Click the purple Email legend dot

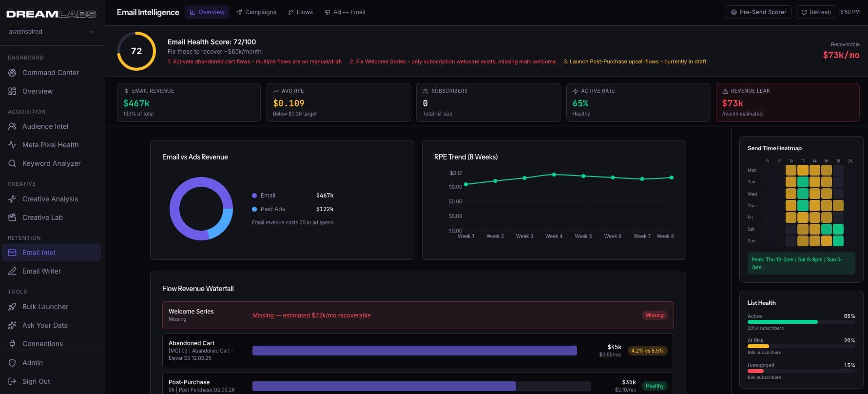click(254, 196)
